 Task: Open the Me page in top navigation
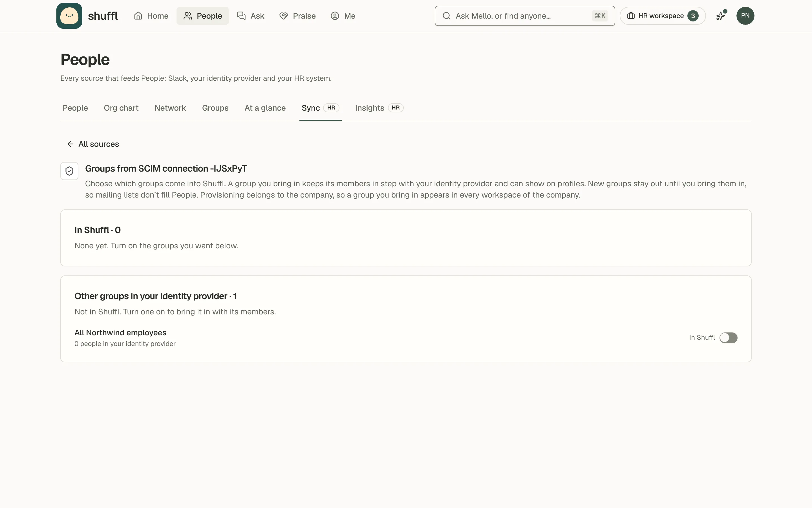click(343, 16)
